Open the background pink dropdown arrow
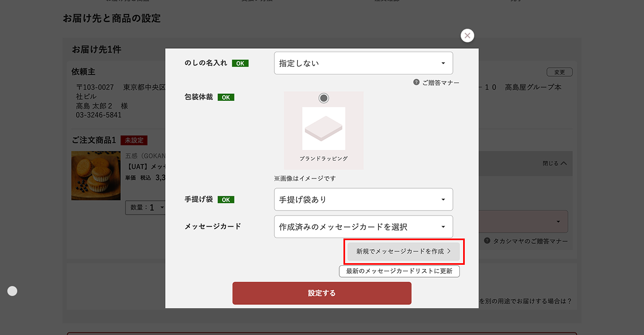Screen dimensions: 644x335 (x=558, y=221)
